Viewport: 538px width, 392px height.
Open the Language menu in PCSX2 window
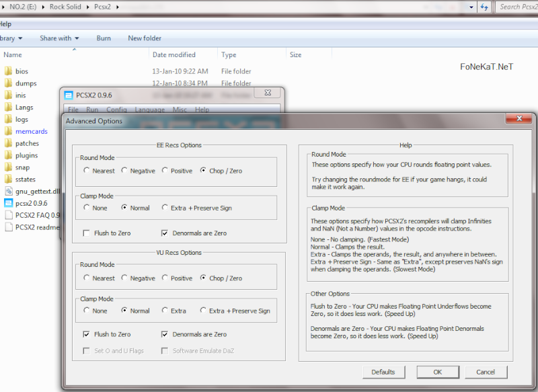click(149, 110)
